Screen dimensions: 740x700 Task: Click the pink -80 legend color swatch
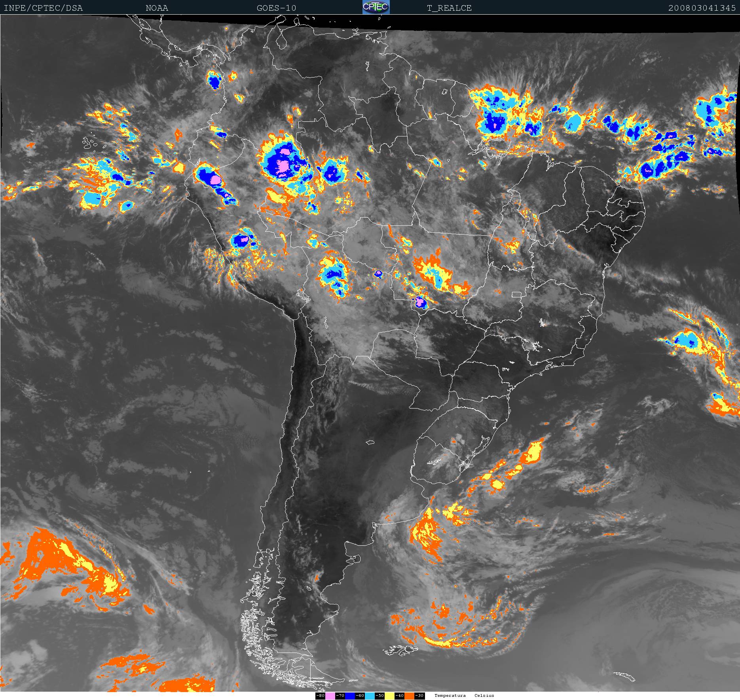pos(330,696)
